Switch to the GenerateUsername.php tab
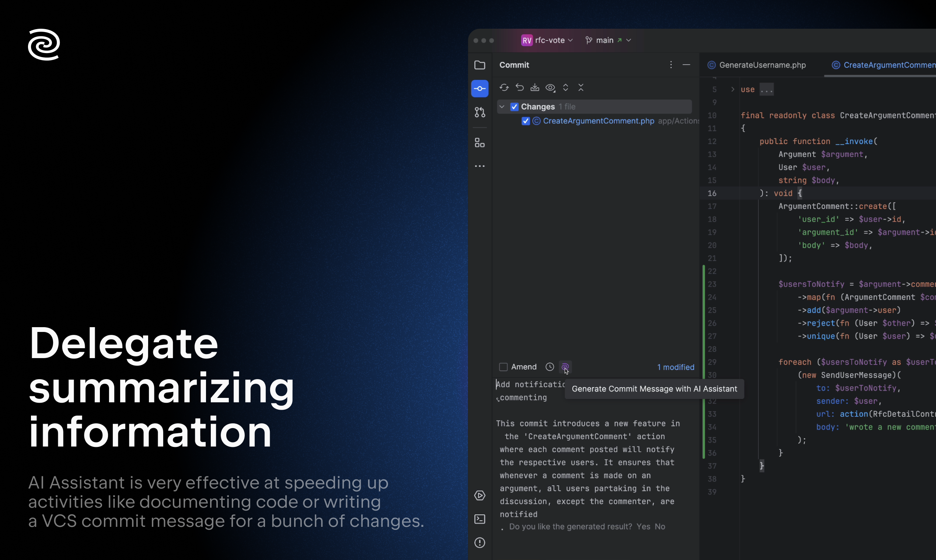 pyautogui.click(x=762, y=65)
